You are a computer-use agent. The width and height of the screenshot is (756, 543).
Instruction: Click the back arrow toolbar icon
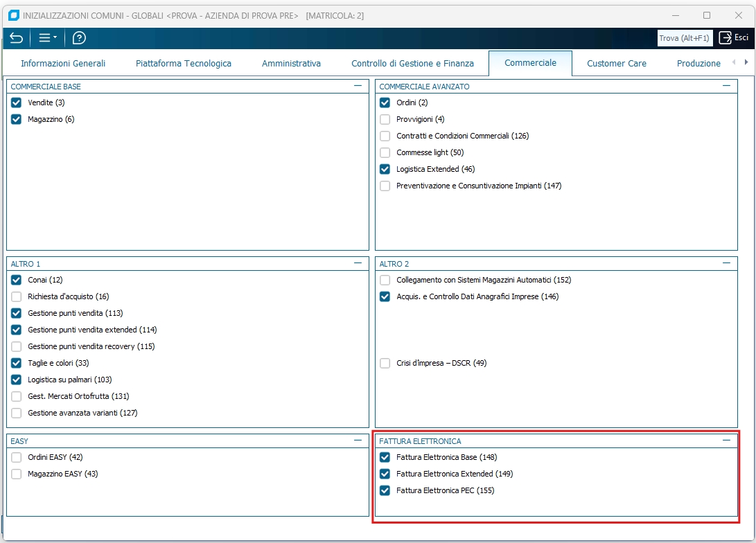(16, 38)
